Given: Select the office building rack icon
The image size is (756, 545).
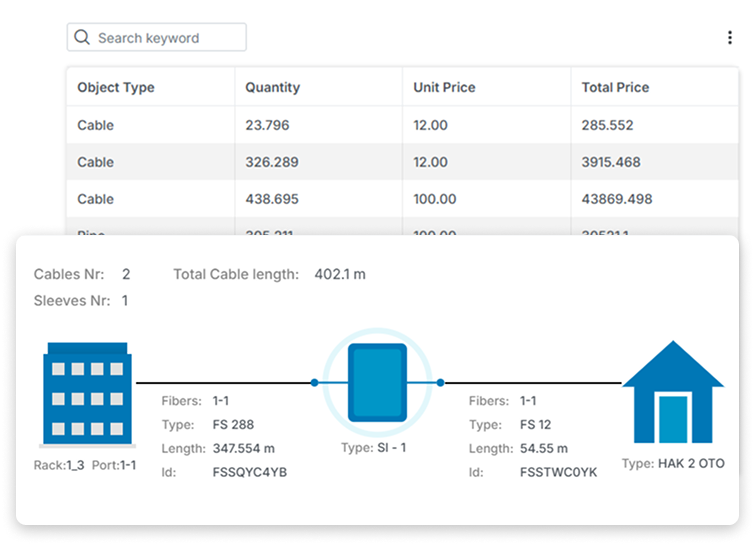Looking at the screenshot, I should pos(87,394).
